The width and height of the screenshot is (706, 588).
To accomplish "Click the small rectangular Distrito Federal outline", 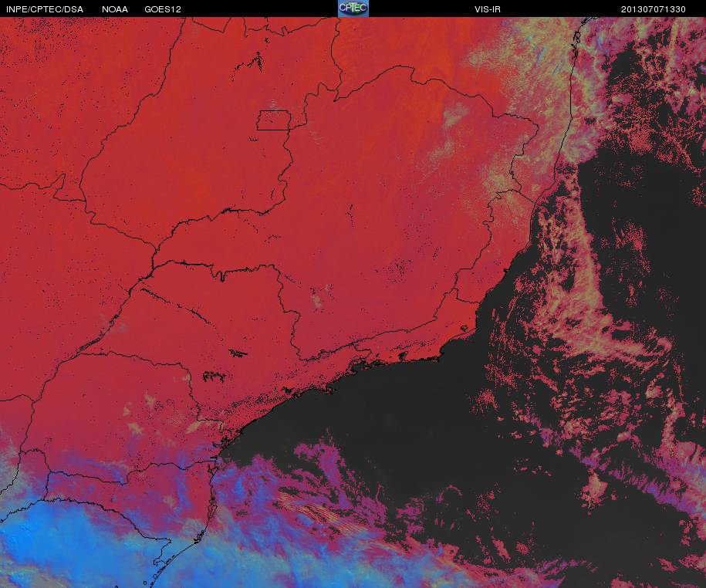I will coord(274,120).
